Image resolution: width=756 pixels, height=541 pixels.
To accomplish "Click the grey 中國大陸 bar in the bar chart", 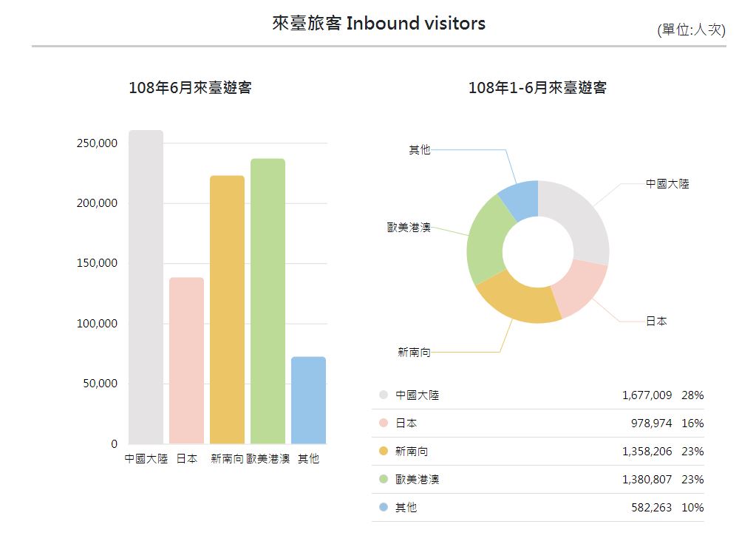I will [x=146, y=287].
